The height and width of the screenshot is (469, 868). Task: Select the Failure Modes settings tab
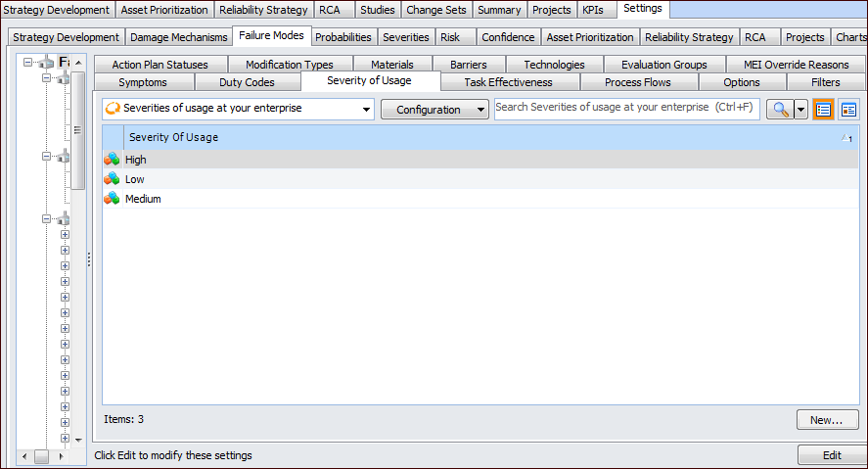tap(271, 35)
